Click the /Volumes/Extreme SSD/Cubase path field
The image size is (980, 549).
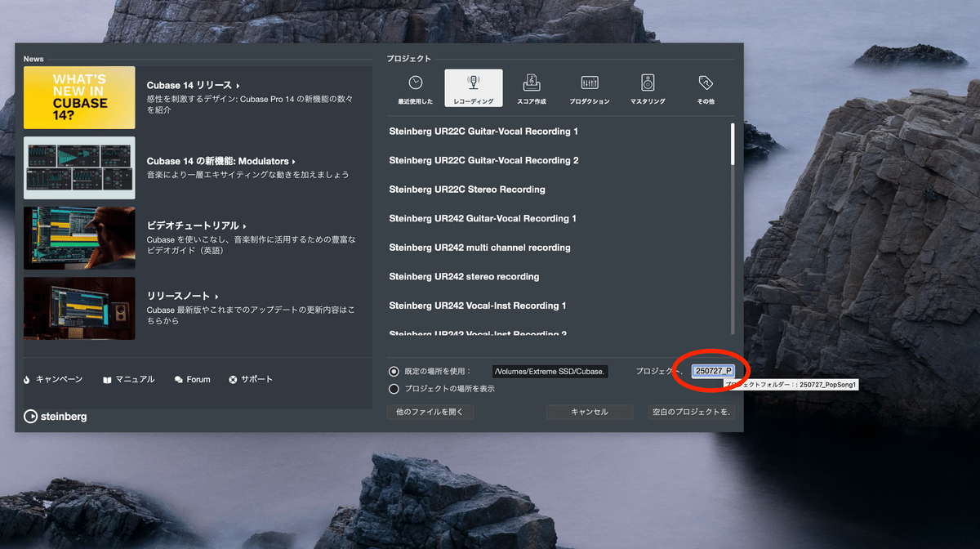pyautogui.click(x=550, y=371)
